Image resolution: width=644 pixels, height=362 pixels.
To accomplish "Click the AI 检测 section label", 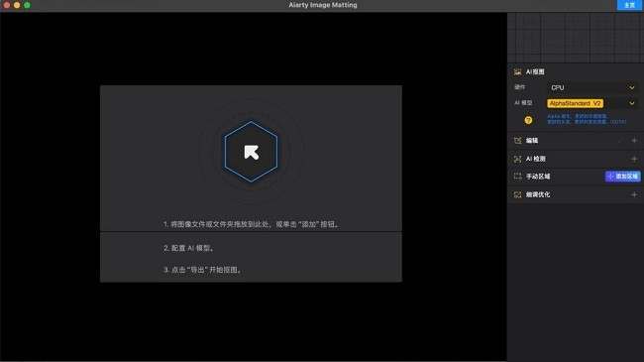I will (536, 159).
